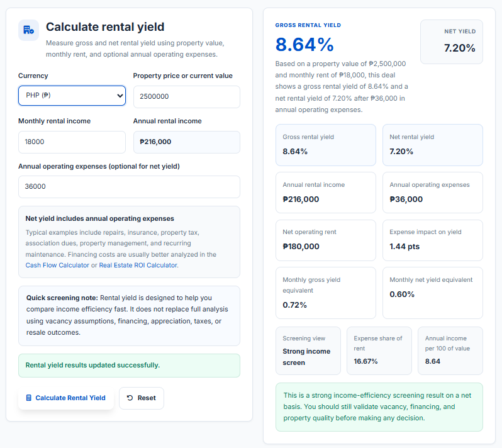Focus the Property price or current value field

coord(187,96)
